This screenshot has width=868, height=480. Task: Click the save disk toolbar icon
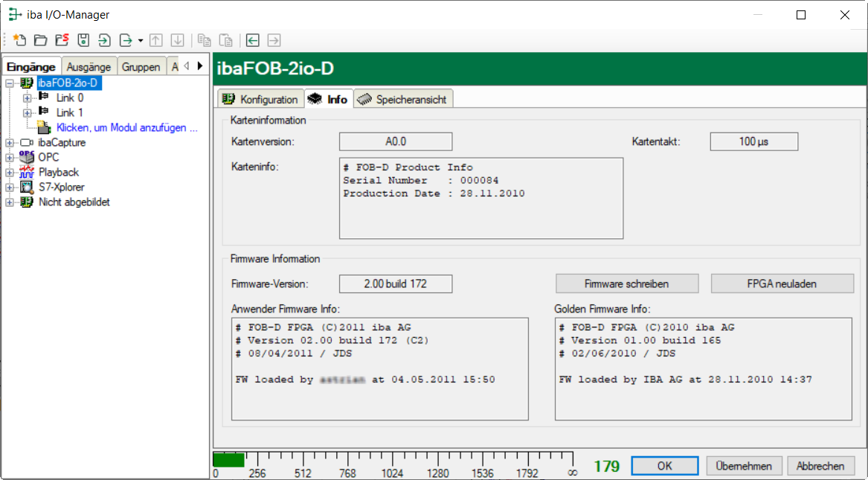coord(84,40)
